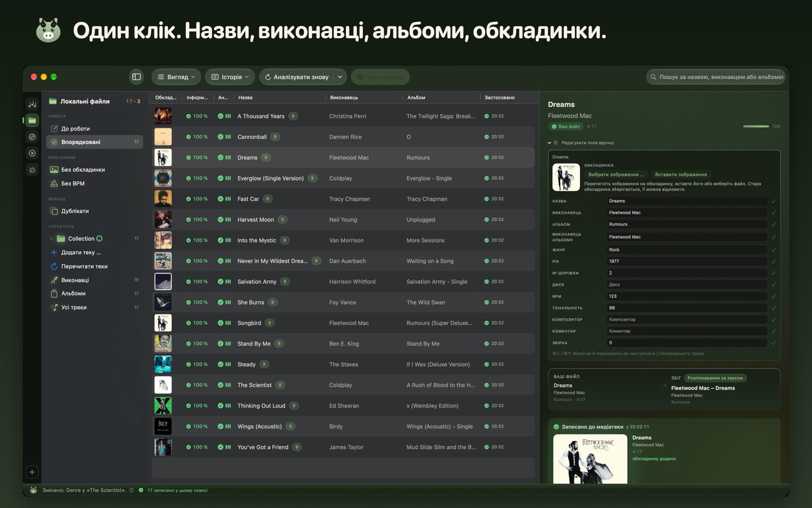
Task: Click the Додати теку plus icon
Action: coord(54,252)
